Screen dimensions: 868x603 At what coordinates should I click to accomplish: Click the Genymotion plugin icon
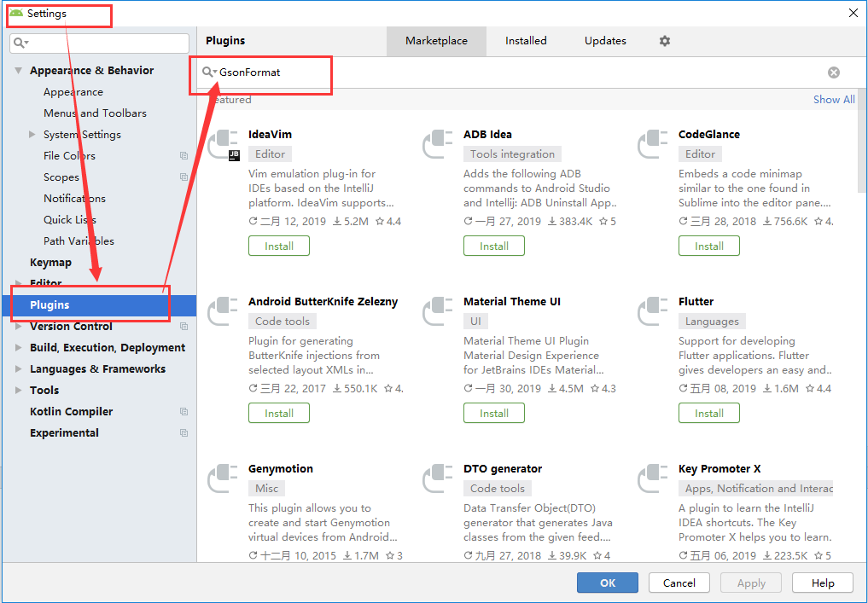coord(223,478)
